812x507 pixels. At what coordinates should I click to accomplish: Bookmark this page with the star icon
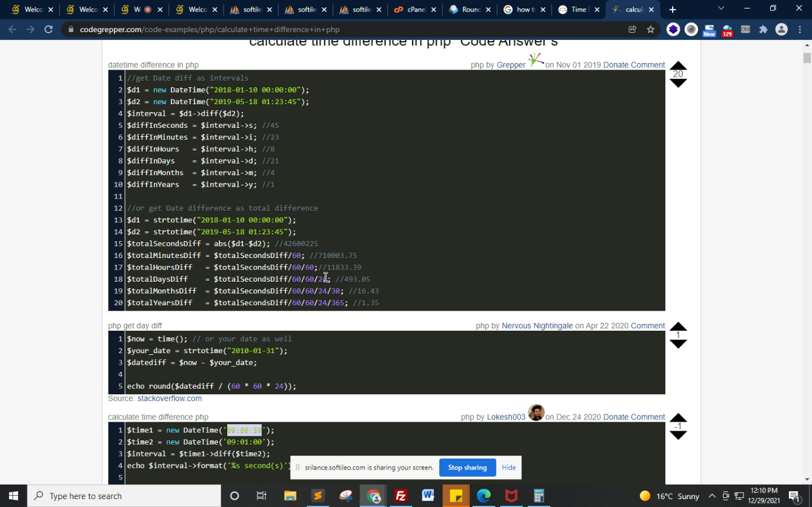point(650,29)
